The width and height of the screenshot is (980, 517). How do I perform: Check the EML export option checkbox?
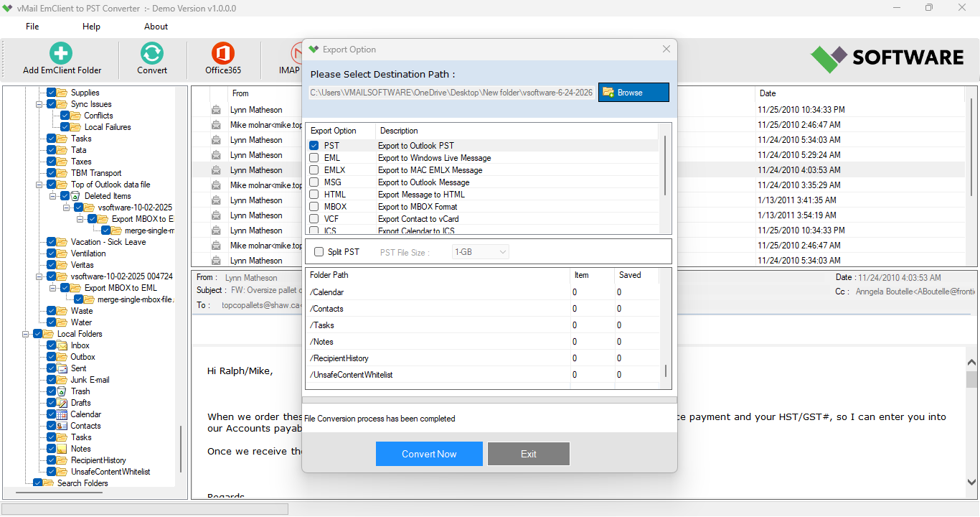tap(314, 158)
